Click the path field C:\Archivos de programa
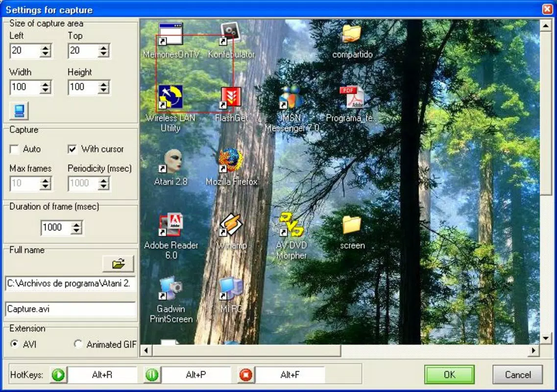 click(71, 284)
